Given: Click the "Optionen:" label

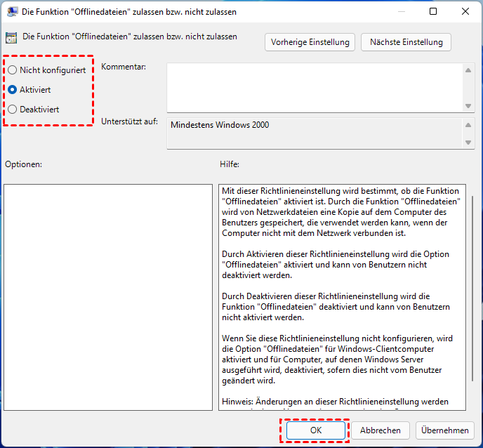Looking at the screenshot, I should point(23,164).
